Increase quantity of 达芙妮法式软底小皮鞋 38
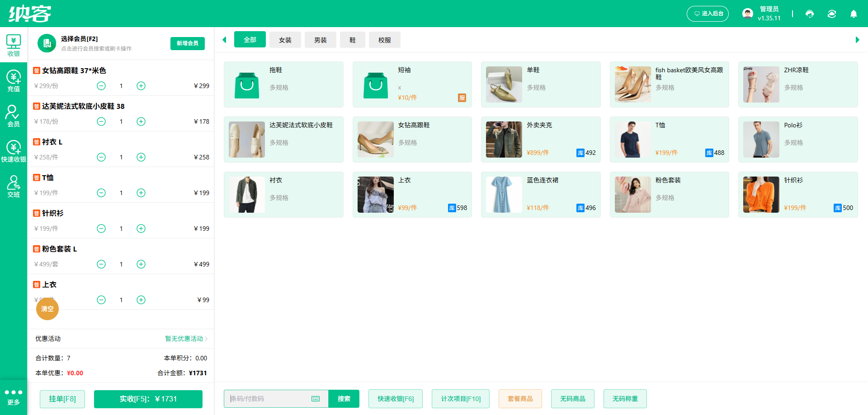868x415 pixels. 141,121
